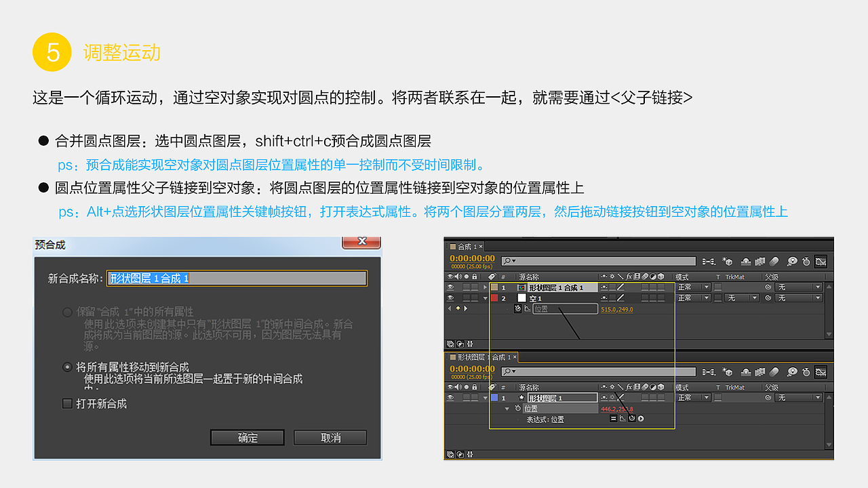Image resolution: width=868 pixels, height=488 pixels.
Task: Switch to 形状图层 1 合成 1 timeline tab
Action: pyautogui.click(x=481, y=357)
